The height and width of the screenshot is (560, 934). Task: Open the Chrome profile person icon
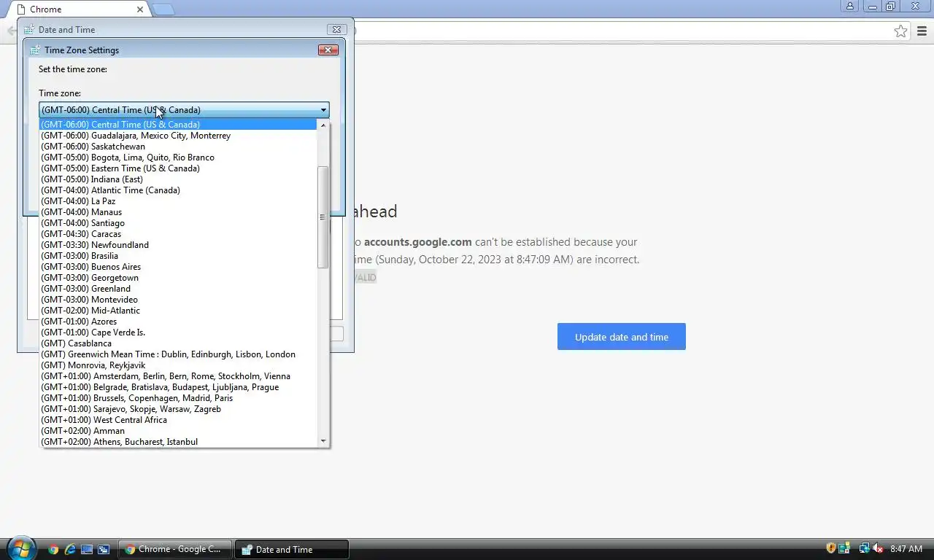pos(850,7)
